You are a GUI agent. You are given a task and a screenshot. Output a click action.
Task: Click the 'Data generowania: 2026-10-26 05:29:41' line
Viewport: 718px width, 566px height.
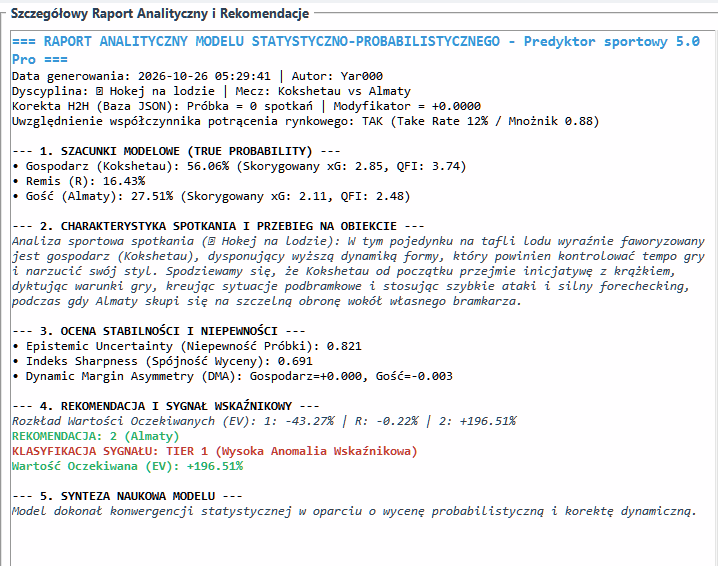point(197,76)
